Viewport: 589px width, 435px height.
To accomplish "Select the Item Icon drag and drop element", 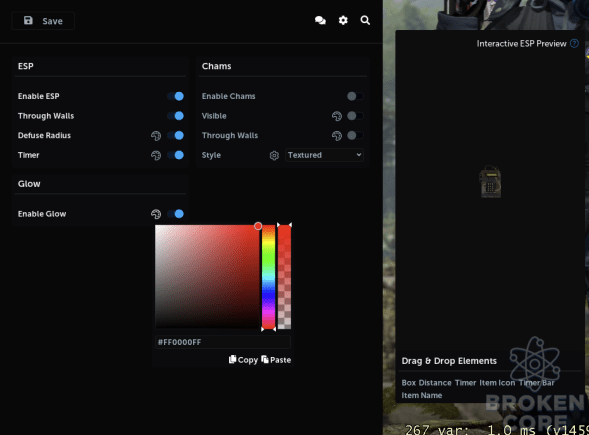I will [497, 383].
